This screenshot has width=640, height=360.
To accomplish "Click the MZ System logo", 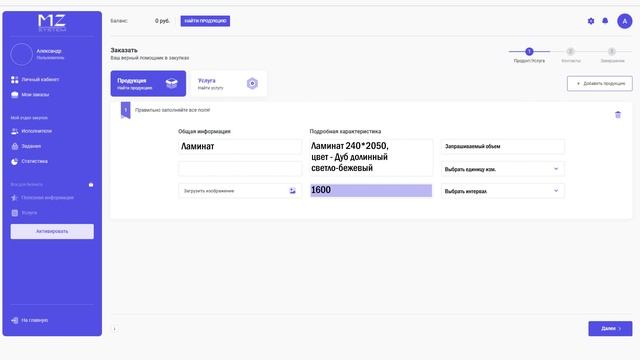I will 52,23.
